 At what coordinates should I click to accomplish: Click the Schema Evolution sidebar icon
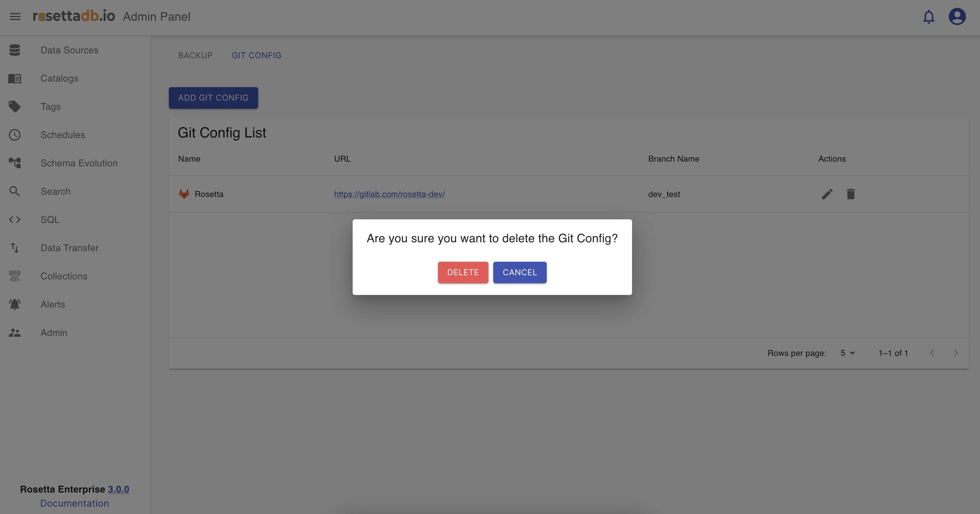coord(15,163)
